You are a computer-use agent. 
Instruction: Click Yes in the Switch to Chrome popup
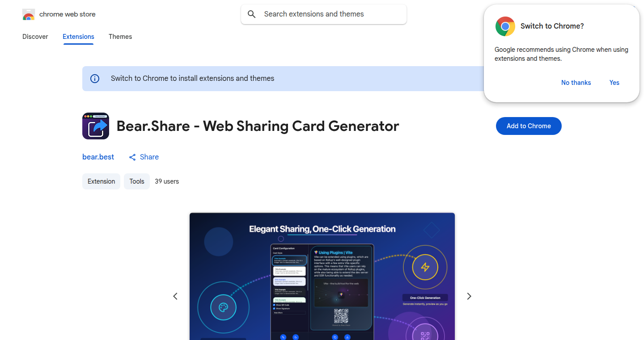[614, 83]
